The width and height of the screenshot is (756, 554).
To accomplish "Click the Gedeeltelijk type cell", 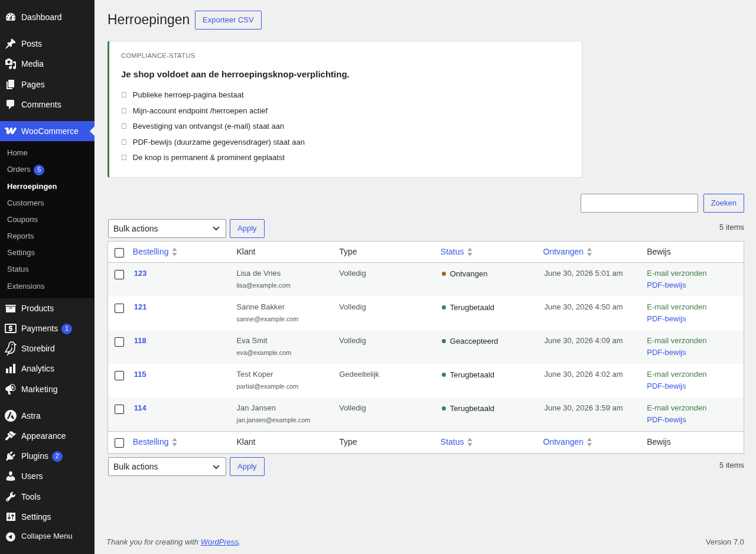I will point(359,374).
